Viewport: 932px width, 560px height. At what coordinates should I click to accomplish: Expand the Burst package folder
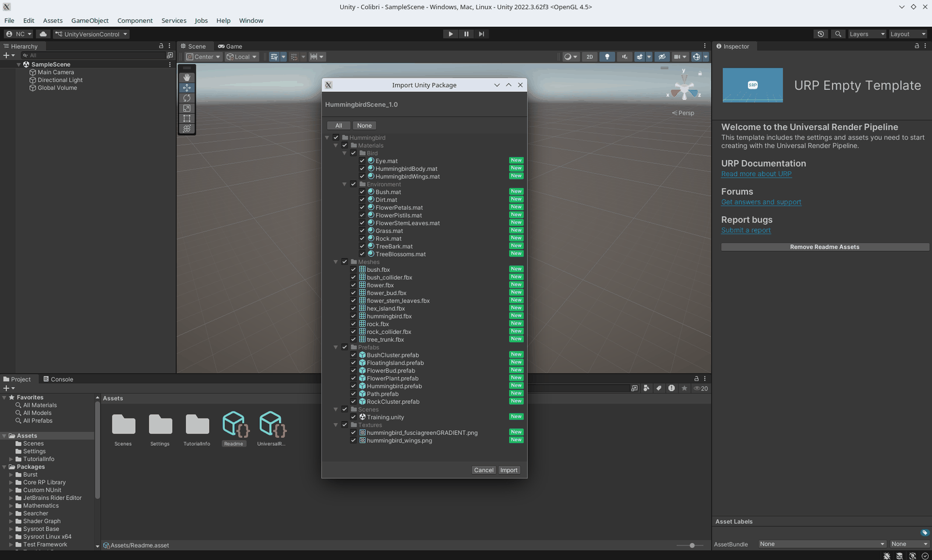tap(11, 475)
